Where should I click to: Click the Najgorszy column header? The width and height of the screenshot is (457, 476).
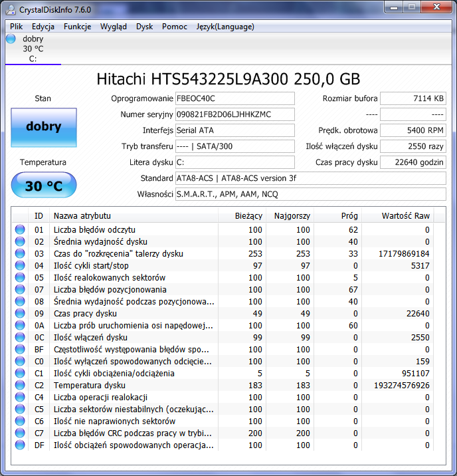290,216
